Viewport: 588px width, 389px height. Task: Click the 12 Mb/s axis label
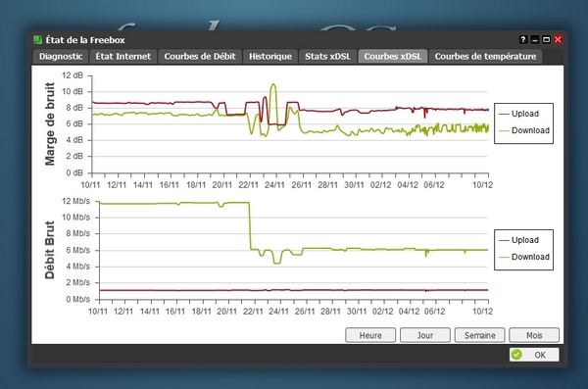click(76, 201)
